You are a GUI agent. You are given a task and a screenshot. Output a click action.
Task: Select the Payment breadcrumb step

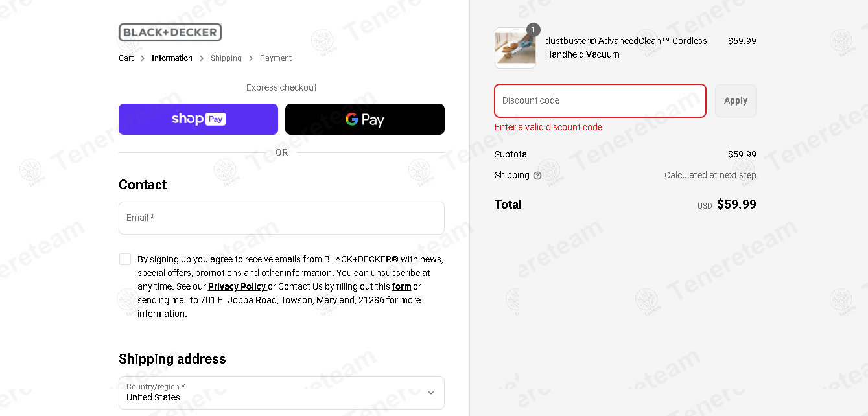pyautogui.click(x=276, y=58)
